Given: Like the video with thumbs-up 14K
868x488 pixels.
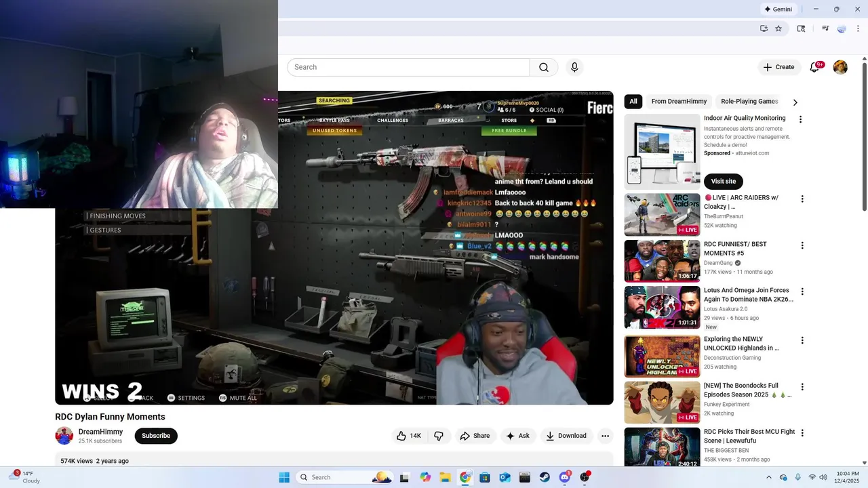Looking at the screenshot, I should [x=409, y=436].
